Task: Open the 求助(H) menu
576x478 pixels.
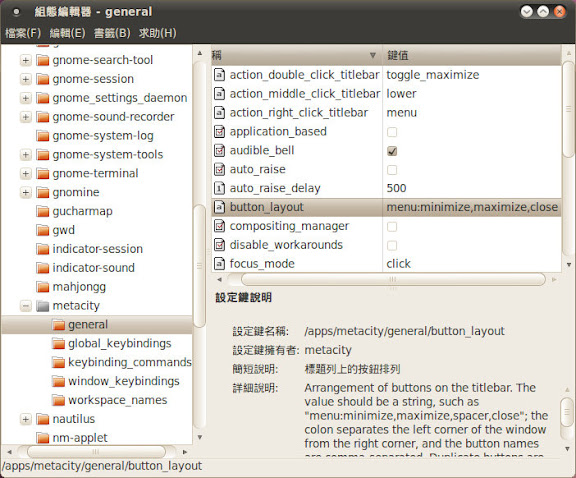Action: click(157, 33)
